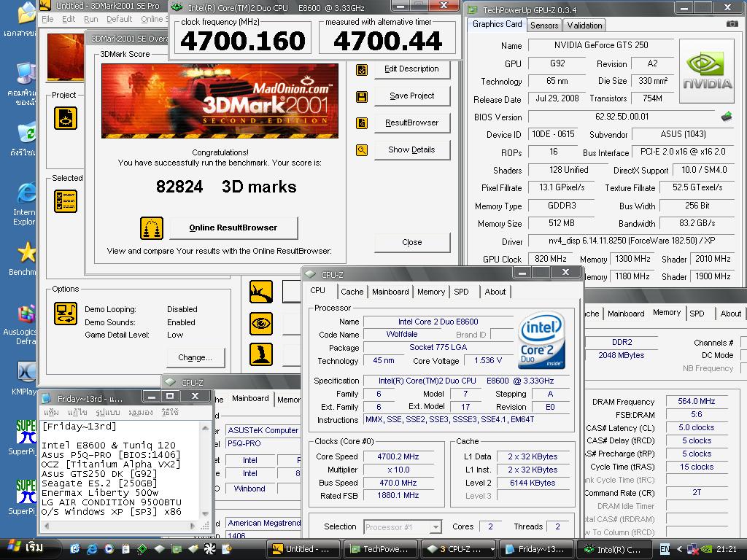Open the Run menu in 3DMark2001
747x560 pixels.
[x=90, y=19]
